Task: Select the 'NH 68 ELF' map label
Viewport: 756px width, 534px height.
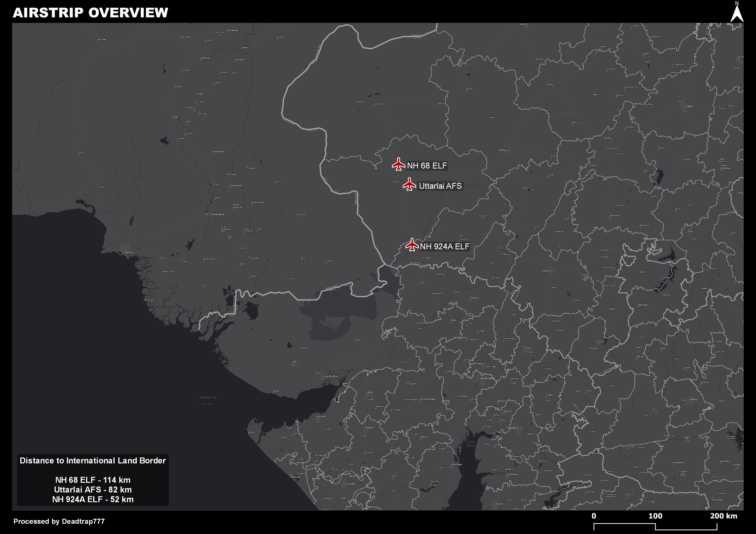Action: coord(427,166)
